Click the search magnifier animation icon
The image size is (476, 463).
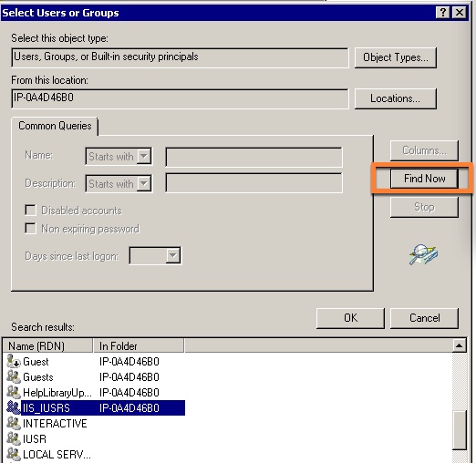423,254
